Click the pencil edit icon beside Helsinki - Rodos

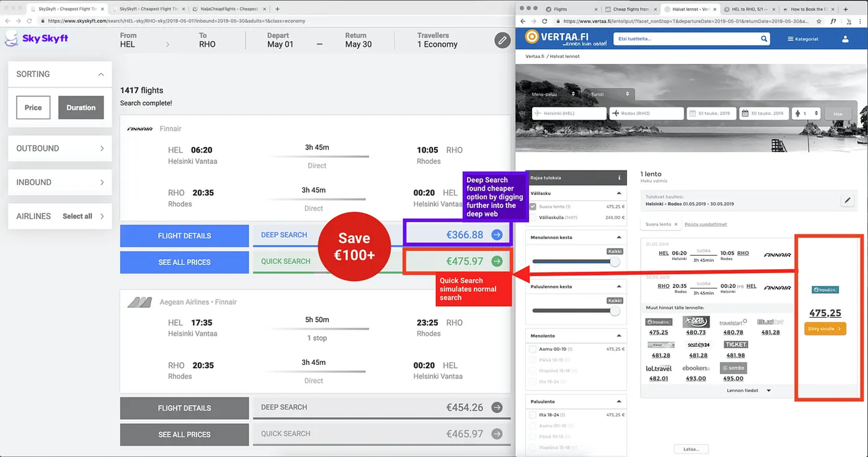click(x=847, y=200)
